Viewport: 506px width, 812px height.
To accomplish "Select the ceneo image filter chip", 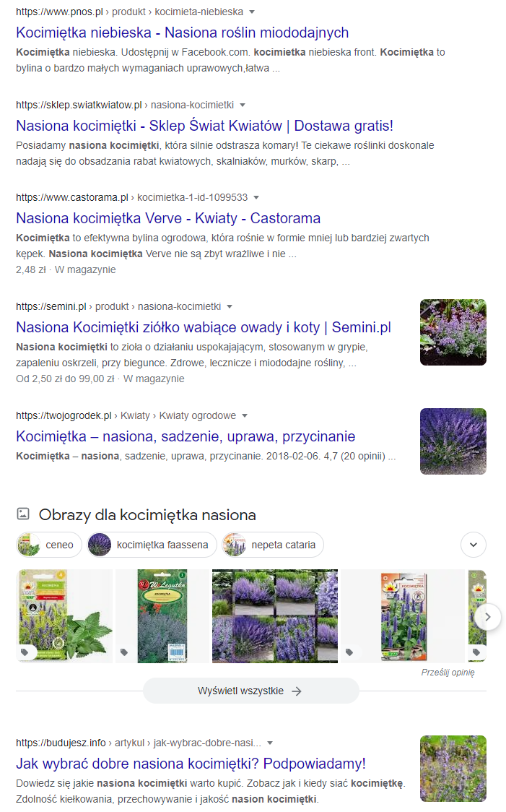I will (49, 545).
